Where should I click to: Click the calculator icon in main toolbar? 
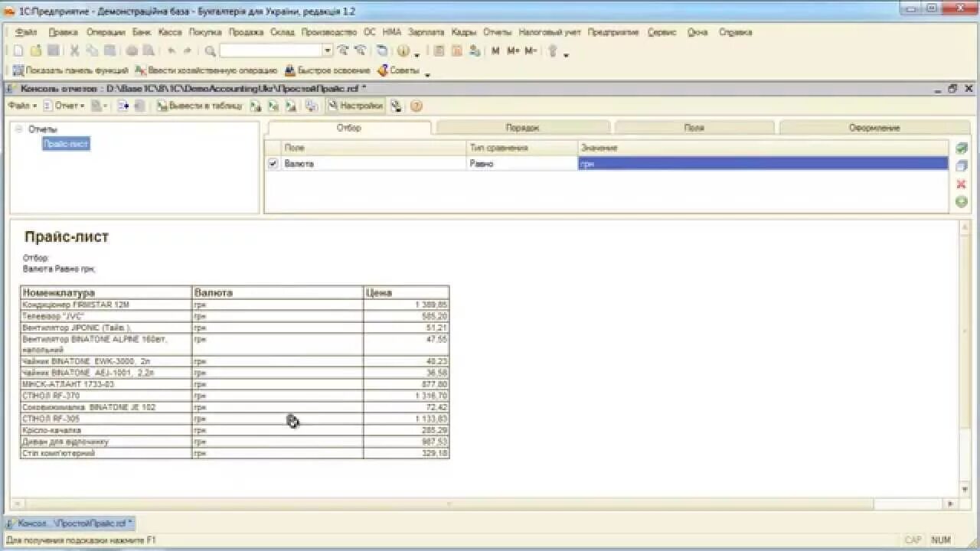439,51
